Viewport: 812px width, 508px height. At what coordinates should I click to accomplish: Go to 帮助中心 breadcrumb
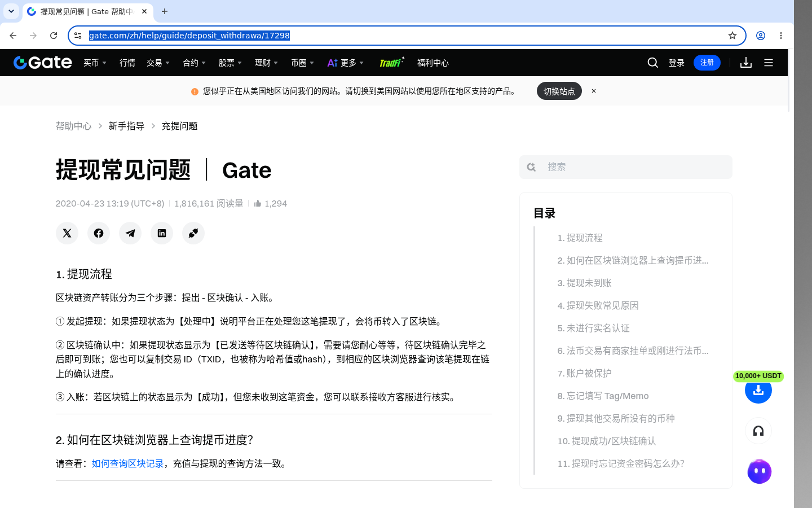pyautogui.click(x=73, y=126)
